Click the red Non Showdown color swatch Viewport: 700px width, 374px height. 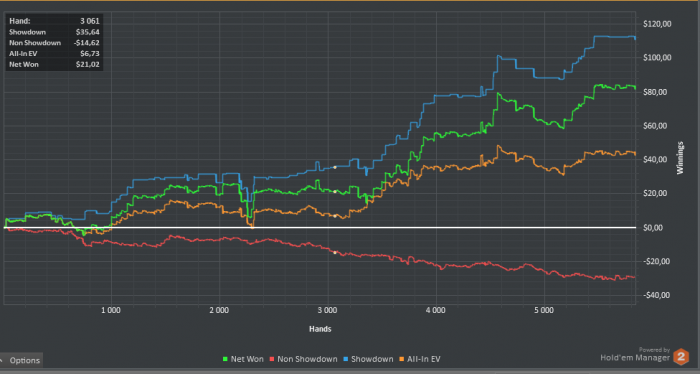point(272,359)
